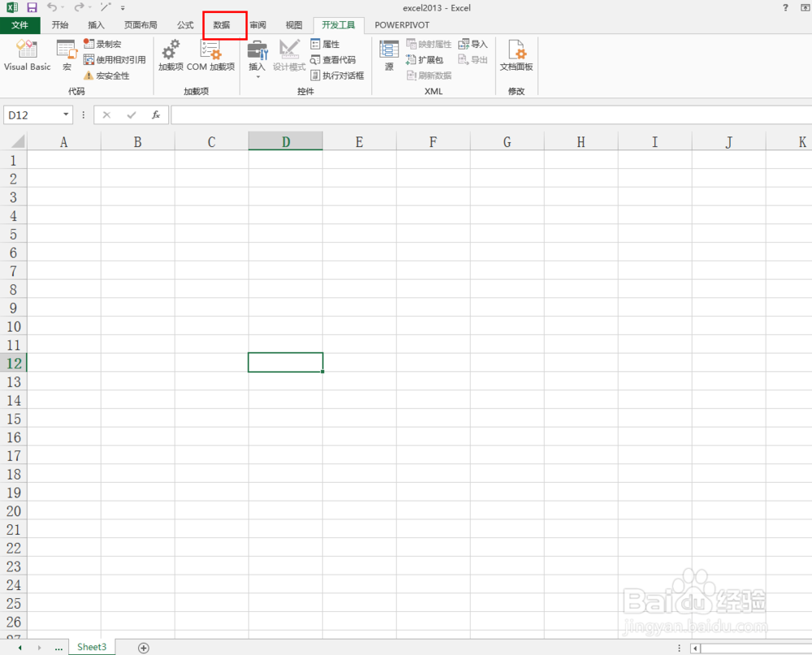Open the XML Source (源) pane
This screenshot has height=655, width=812.
(x=389, y=55)
